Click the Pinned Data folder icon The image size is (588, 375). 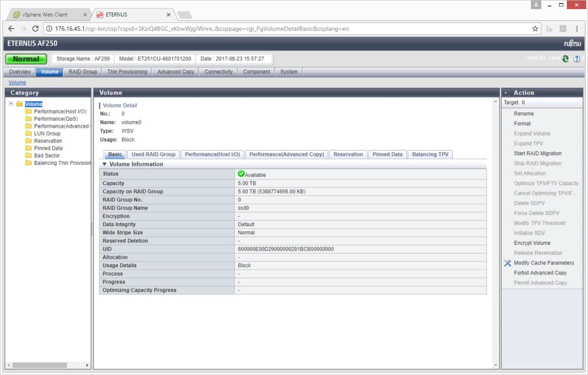[x=29, y=148]
